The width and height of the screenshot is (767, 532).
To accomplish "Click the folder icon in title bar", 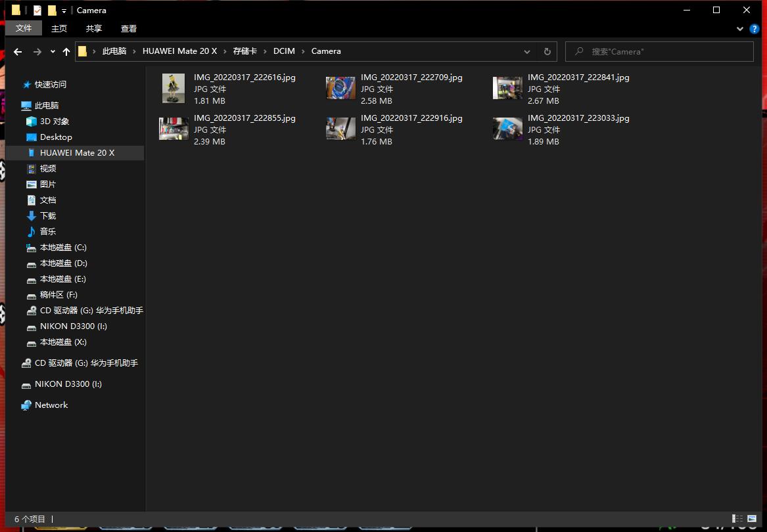I will [16, 11].
